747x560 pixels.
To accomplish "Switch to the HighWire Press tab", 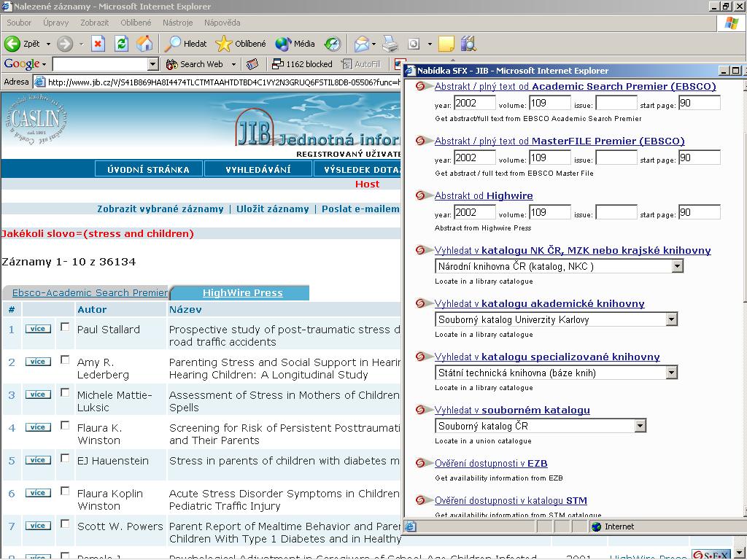I will pyautogui.click(x=242, y=293).
